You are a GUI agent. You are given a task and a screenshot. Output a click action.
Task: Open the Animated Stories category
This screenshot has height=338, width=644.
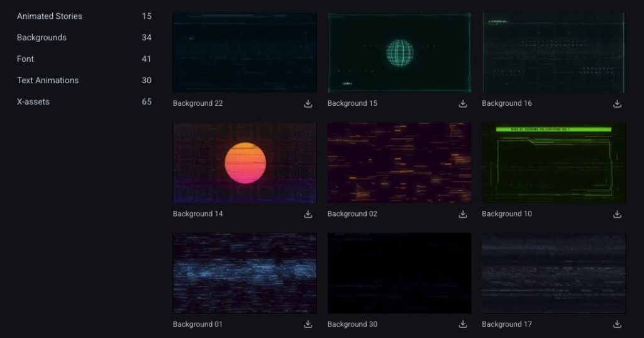pos(50,16)
